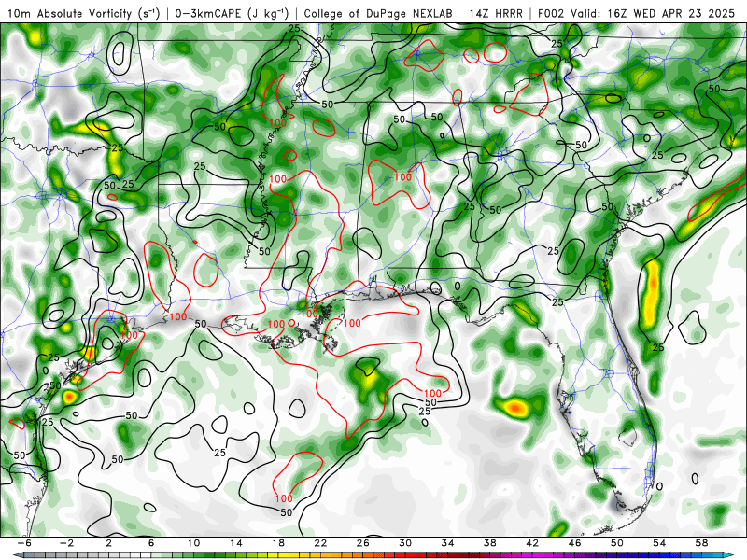This screenshot has width=747, height=560.
Task: Click the '58' color scale label
Action: [702, 543]
